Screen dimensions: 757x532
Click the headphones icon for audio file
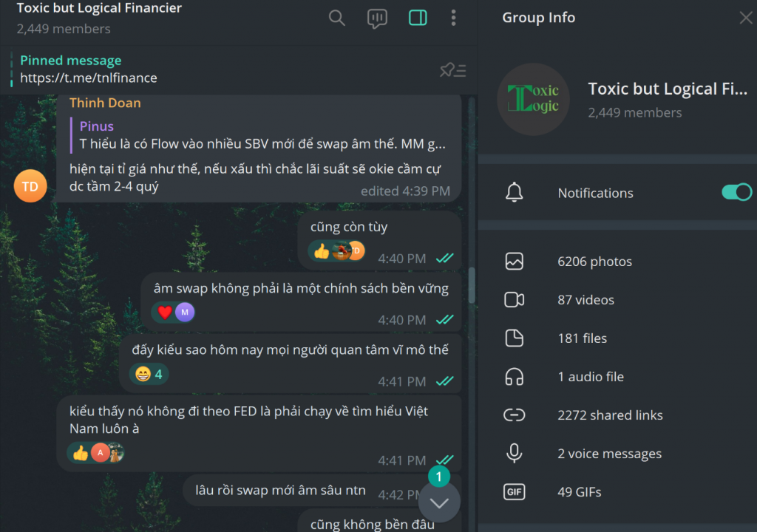[x=514, y=377]
